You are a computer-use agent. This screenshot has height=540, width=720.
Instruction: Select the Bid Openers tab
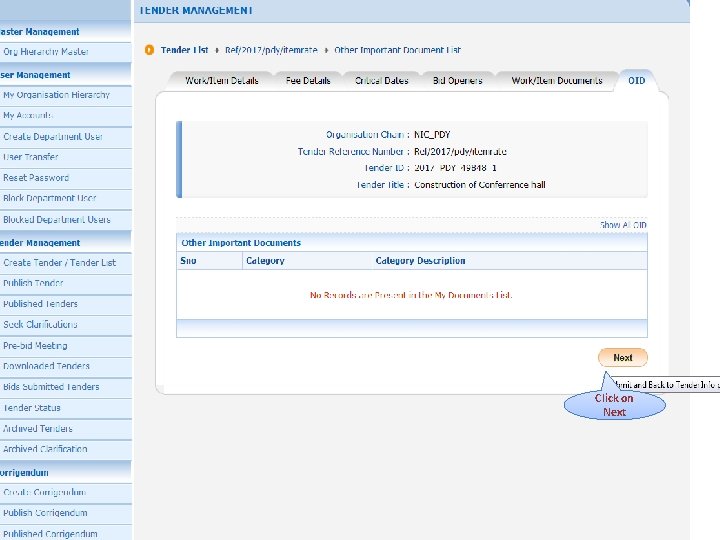pyautogui.click(x=458, y=81)
